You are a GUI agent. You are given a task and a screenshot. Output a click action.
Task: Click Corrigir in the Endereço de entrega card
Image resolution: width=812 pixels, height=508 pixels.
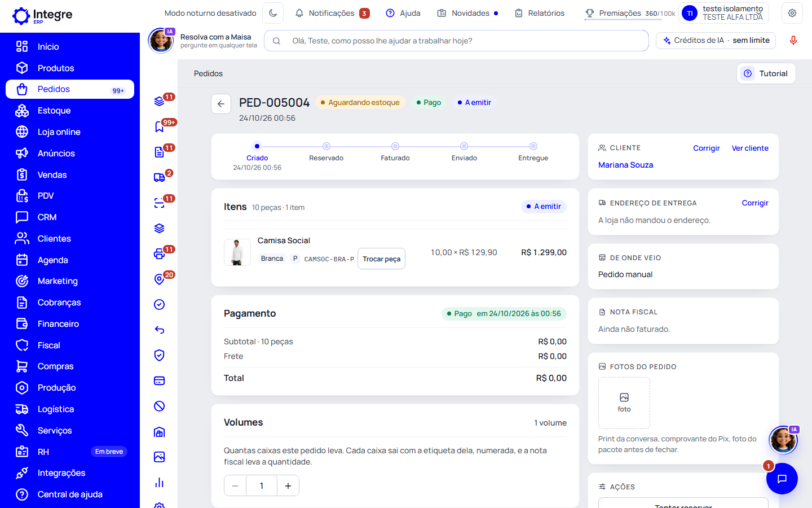pyautogui.click(x=755, y=203)
